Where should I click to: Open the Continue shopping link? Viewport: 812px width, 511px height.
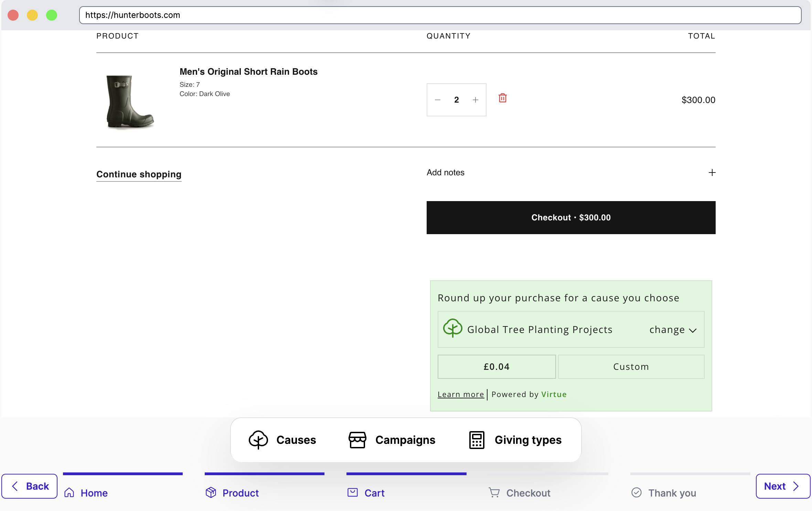pos(139,174)
